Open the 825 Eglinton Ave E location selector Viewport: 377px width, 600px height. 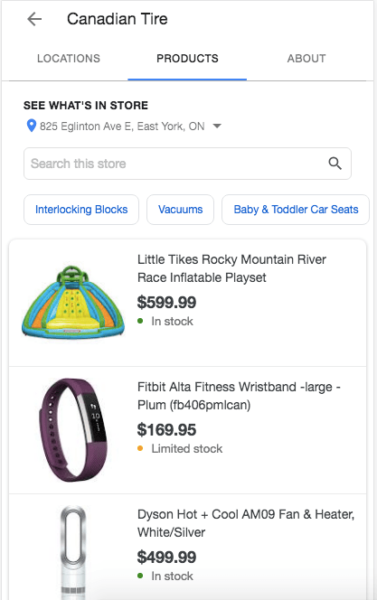coord(124,126)
